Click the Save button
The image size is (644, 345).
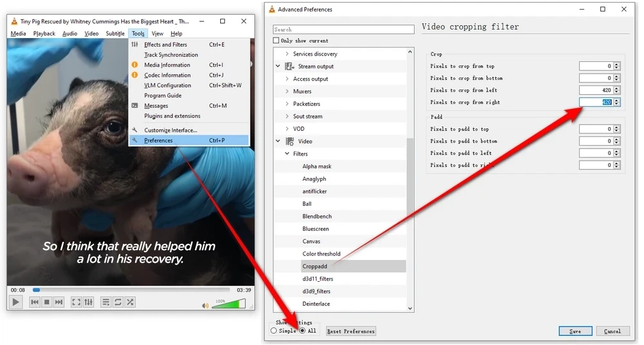coord(575,331)
